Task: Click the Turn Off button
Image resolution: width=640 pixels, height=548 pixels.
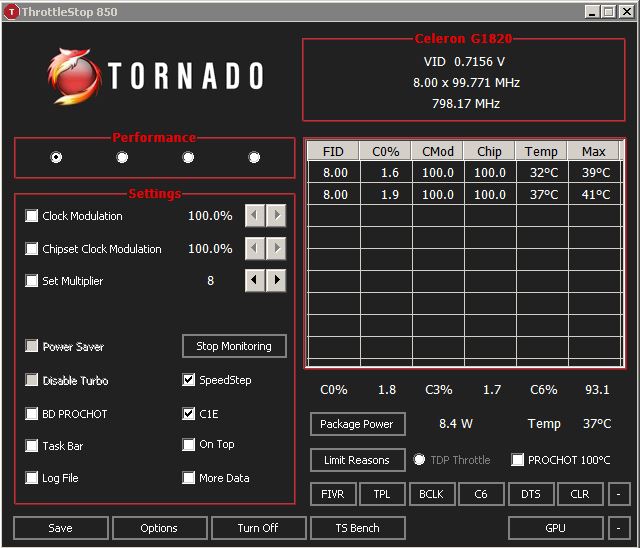Action: 259,528
